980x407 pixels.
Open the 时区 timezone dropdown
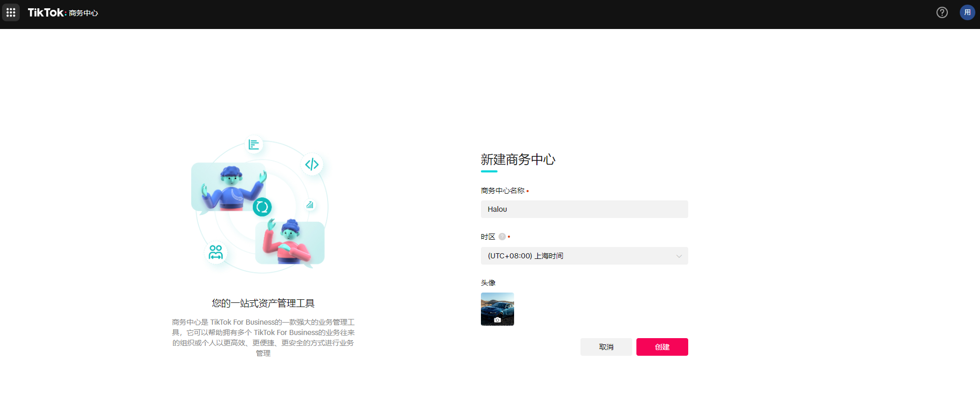tap(585, 256)
